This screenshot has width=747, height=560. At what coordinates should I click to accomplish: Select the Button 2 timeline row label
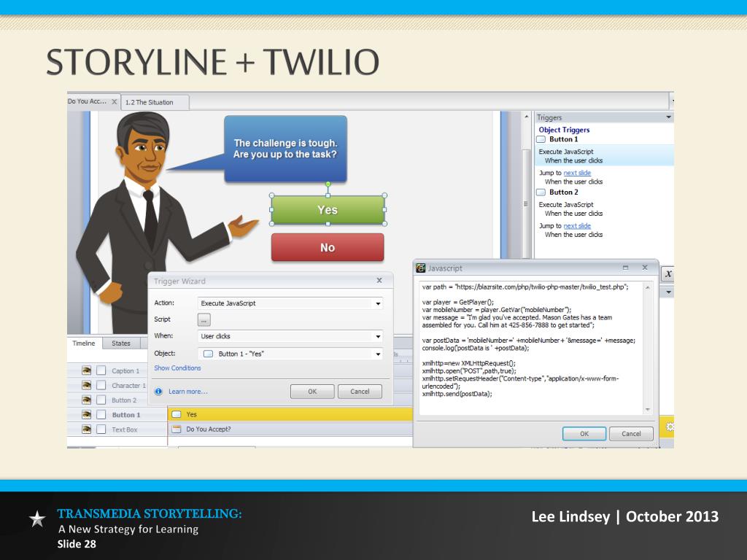[124, 400]
